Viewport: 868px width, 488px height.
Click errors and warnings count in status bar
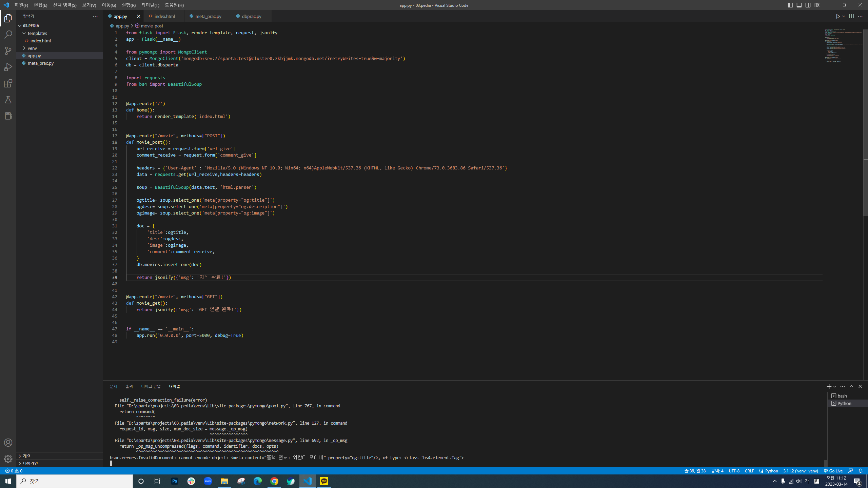tap(14, 471)
